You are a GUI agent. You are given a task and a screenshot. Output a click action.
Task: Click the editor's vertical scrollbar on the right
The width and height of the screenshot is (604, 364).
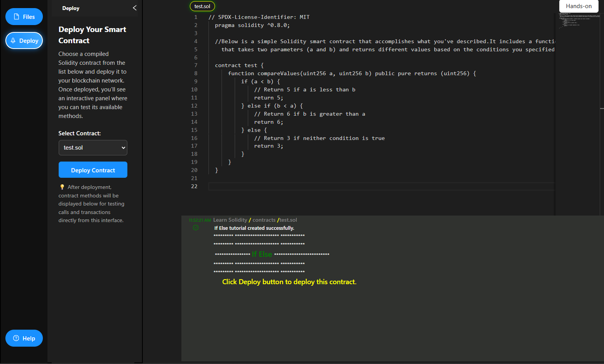[x=602, y=108]
